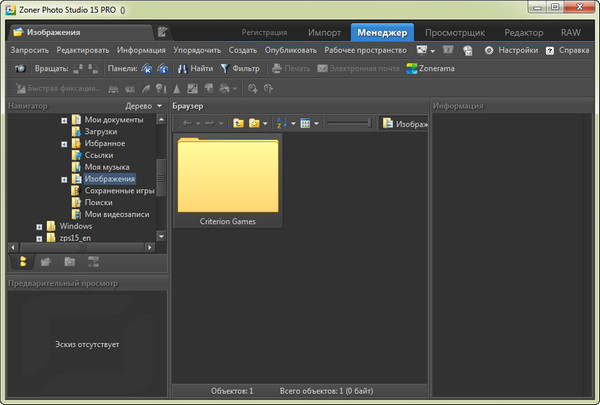Image resolution: width=600 pixels, height=405 pixels.
Task: Open the Zonerama web gallery
Action: pos(430,69)
